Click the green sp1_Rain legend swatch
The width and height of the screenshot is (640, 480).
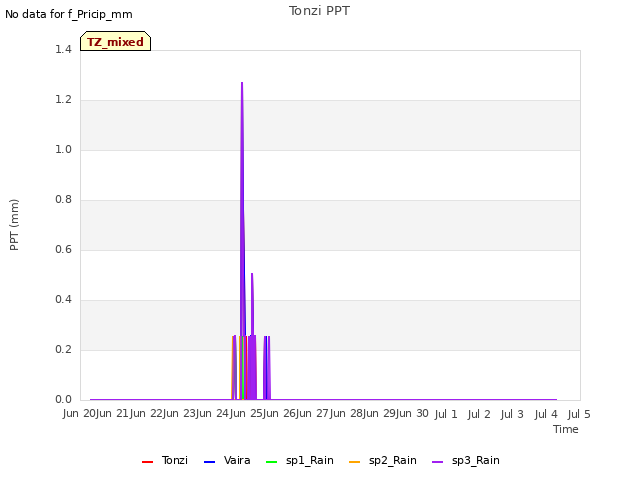(271, 462)
